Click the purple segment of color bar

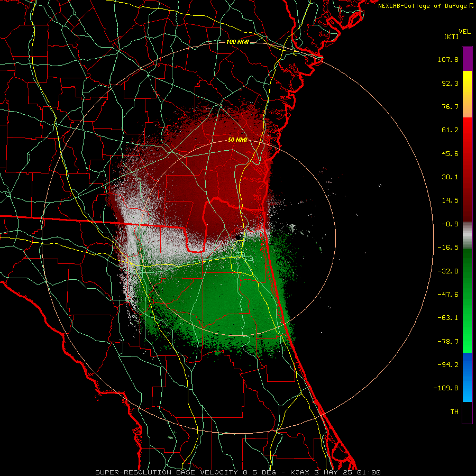[467, 59]
